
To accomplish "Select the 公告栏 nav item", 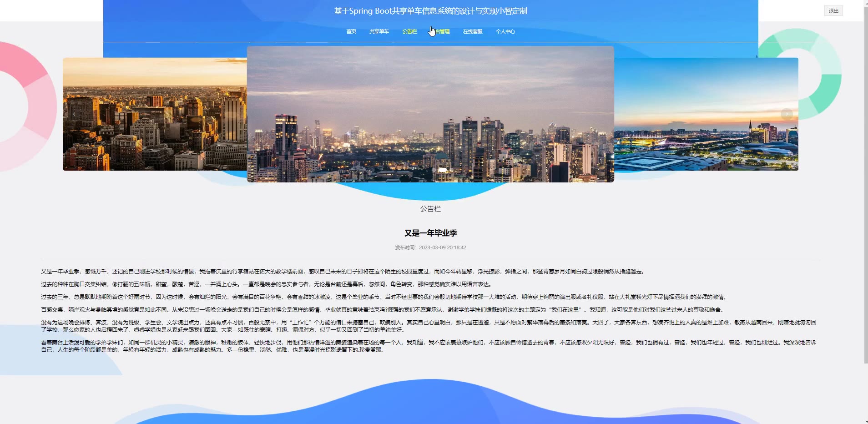I will pos(409,31).
